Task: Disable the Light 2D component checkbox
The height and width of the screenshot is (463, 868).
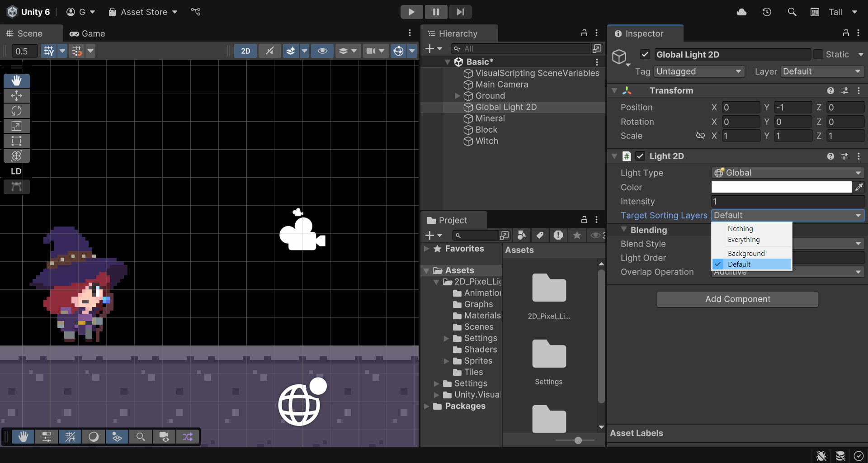Action: (x=640, y=156)
